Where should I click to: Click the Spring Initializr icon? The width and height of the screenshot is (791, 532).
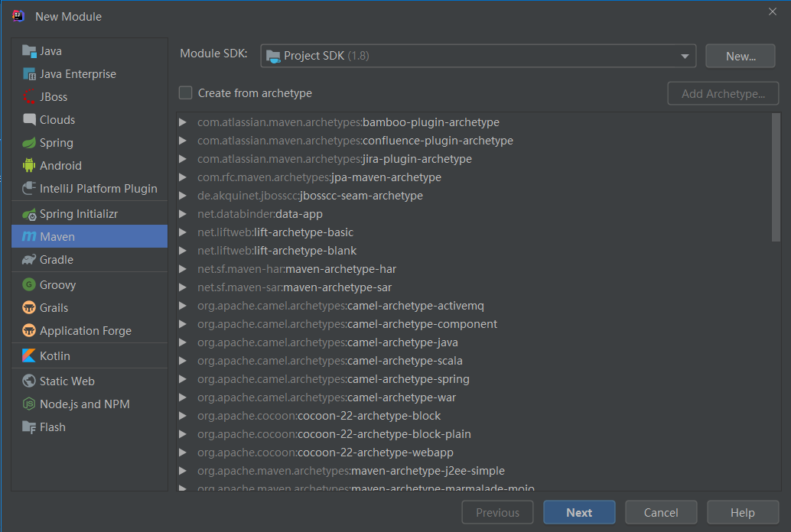point(29,214)
